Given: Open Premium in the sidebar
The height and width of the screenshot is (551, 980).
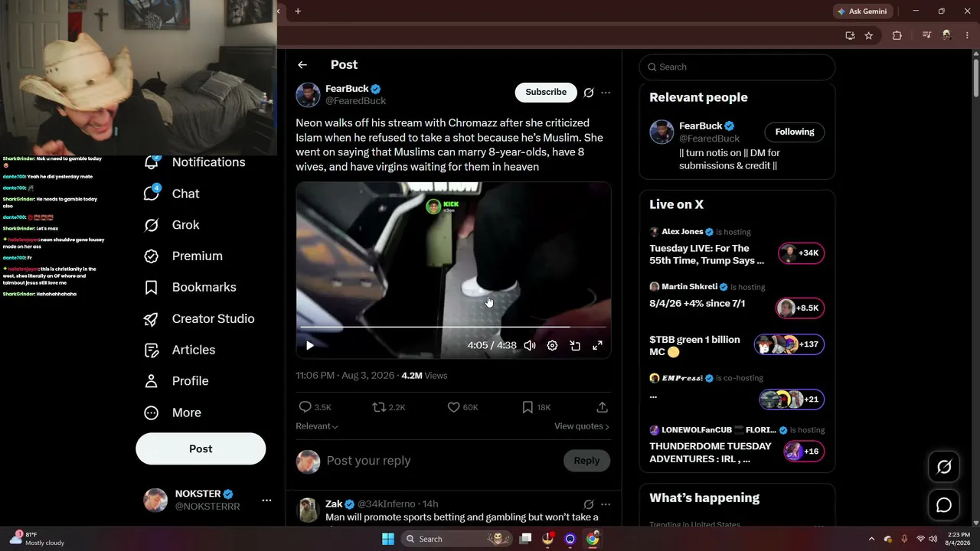Looking at the screenshot, I should click(184, 256).
